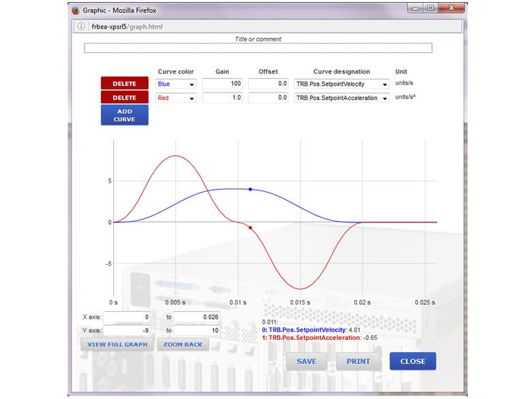
Task: Save the graph
Action: pyautogui.click(x=307, y=362)
